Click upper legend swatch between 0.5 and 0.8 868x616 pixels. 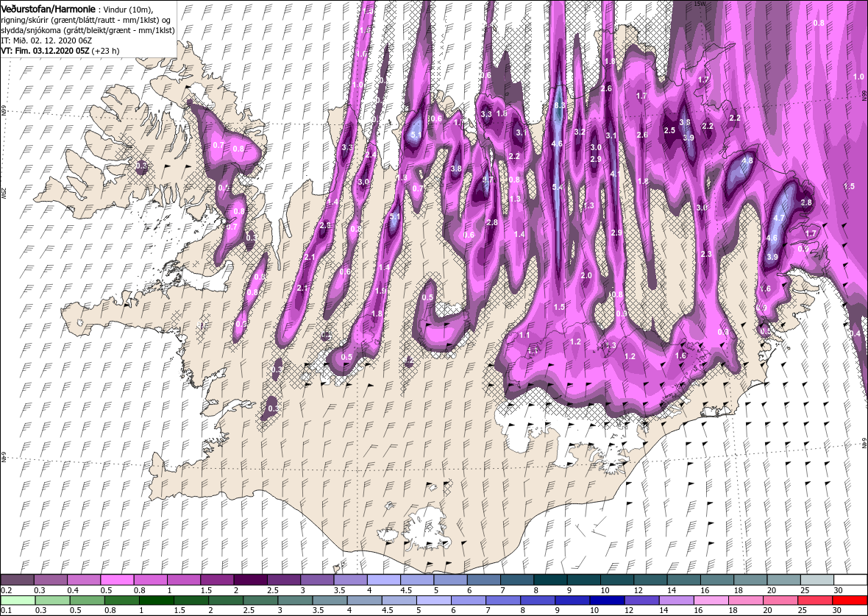[x=118, y=580]
